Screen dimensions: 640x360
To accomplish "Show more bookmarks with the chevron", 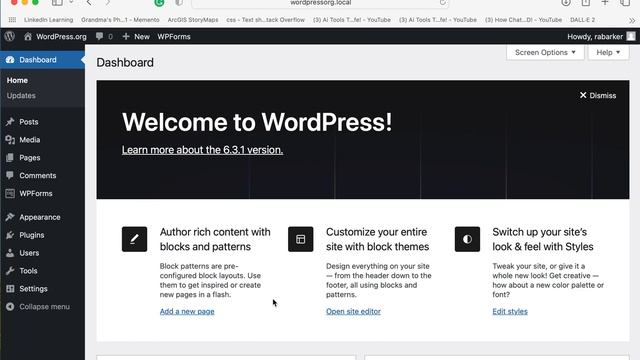I will coord(632,20).
